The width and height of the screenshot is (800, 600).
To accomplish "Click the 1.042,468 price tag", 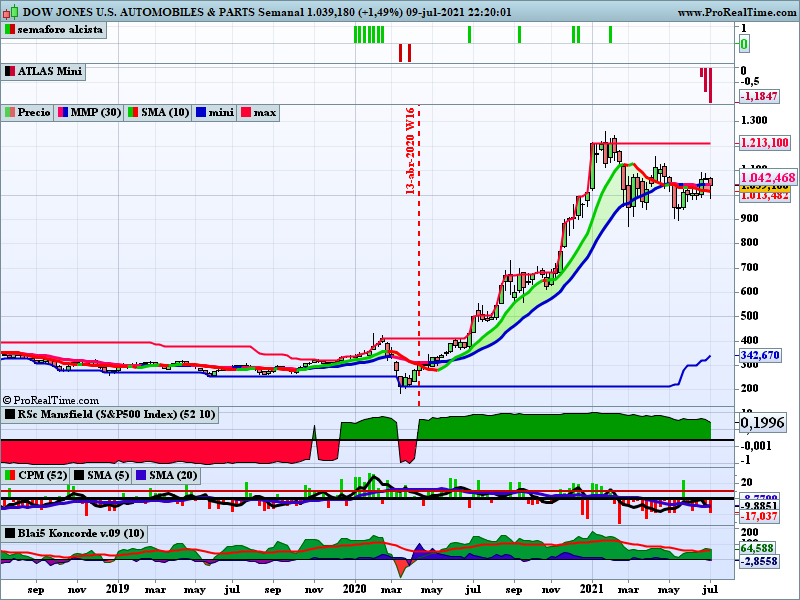I will 768,178.
